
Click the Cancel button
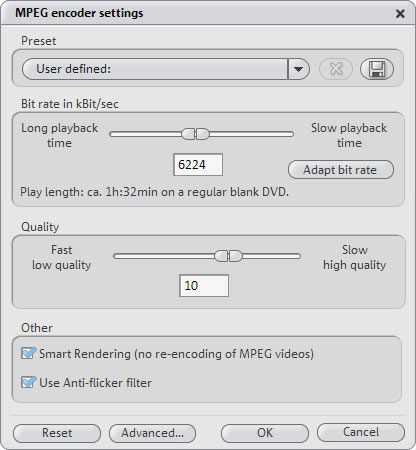click(x=361, y=432)
